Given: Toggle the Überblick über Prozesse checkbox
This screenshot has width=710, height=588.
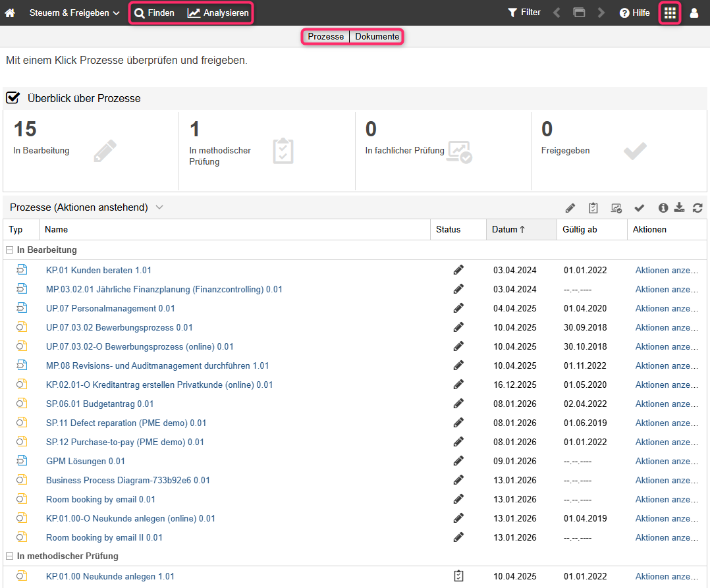Looking at the screenshot, I should (13, 98).
